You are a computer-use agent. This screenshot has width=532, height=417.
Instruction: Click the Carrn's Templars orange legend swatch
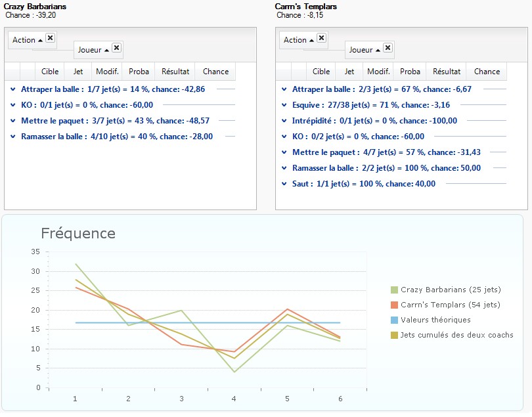coord(394,305)
